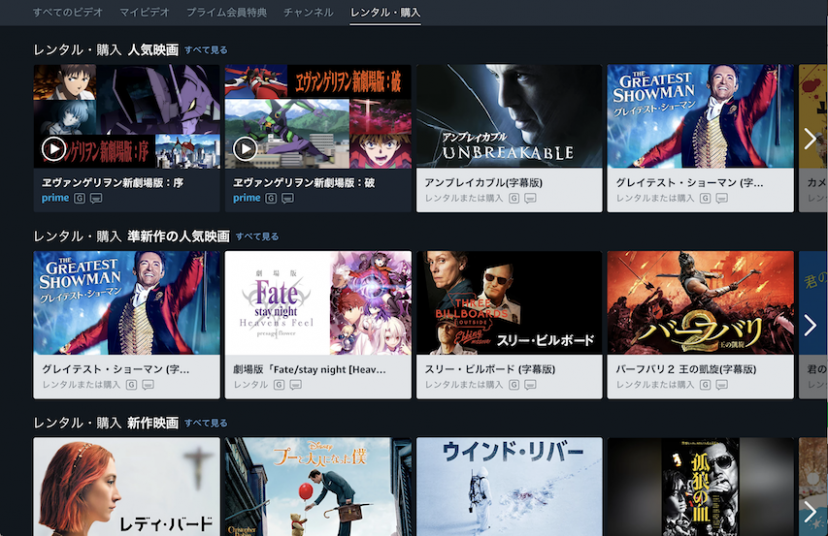Viewport: 828px width, 536px height.
Task: Click subtitle icon under Fate/stay night
Action: [295, 385]
